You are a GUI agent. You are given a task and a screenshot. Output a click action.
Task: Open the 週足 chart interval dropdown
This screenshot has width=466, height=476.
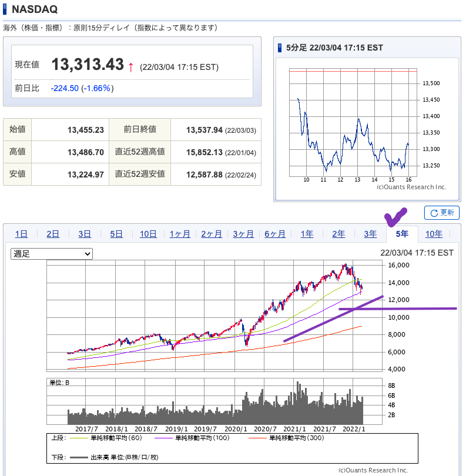(52, 254)
